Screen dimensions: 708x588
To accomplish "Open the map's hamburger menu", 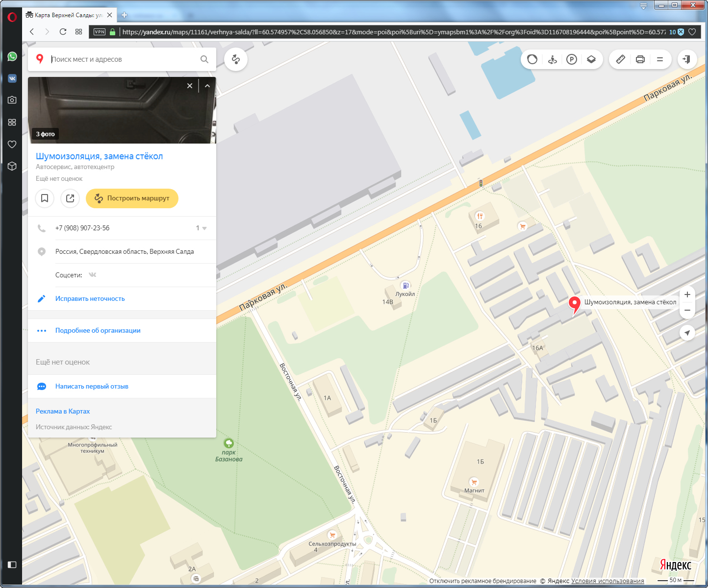I will click(659, 59).
